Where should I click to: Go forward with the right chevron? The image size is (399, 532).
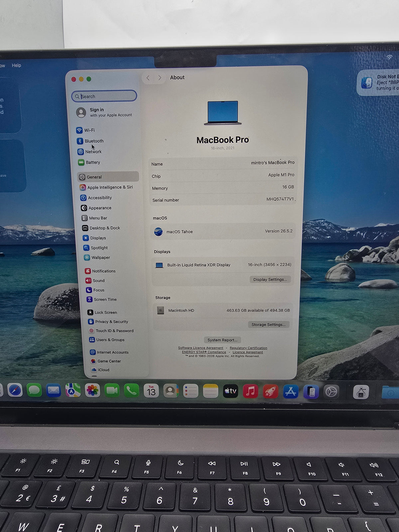160,78
